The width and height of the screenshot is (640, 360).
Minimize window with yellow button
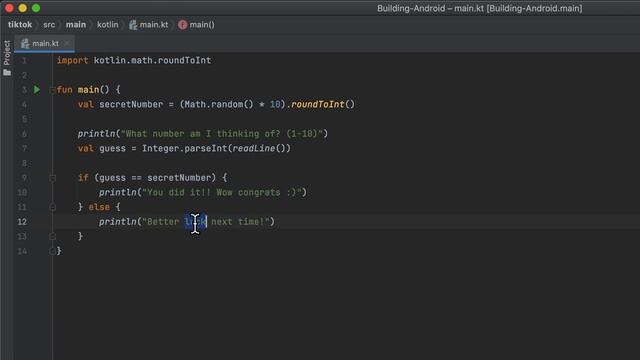(x=23, y=8)
